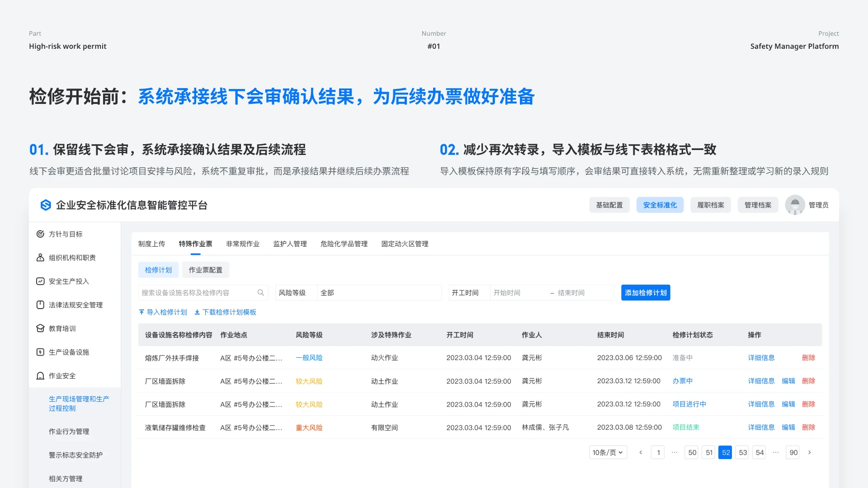Click the equipment search input field
Viewport: 868px width, 488px height.
[x=203, y=293]
